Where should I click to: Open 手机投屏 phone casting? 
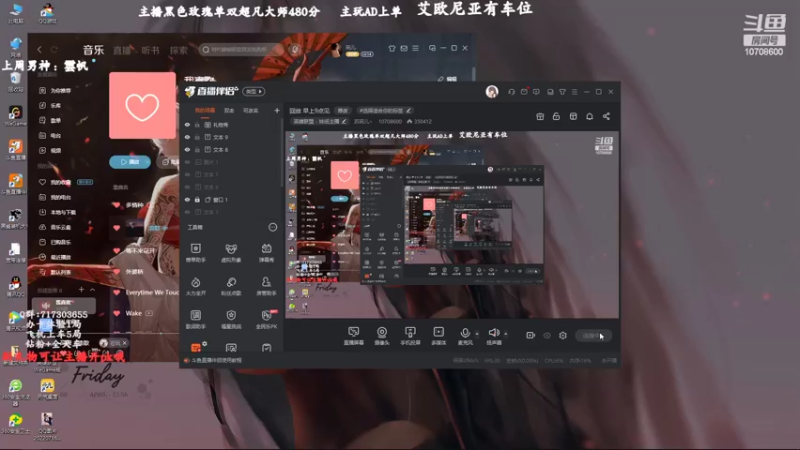tap(410, 336)
